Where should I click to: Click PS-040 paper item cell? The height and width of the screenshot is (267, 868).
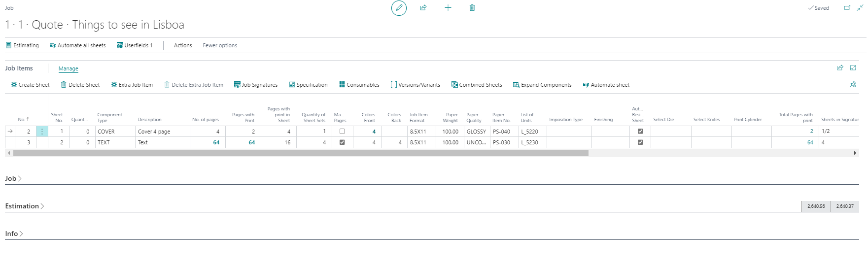[504, 132]
